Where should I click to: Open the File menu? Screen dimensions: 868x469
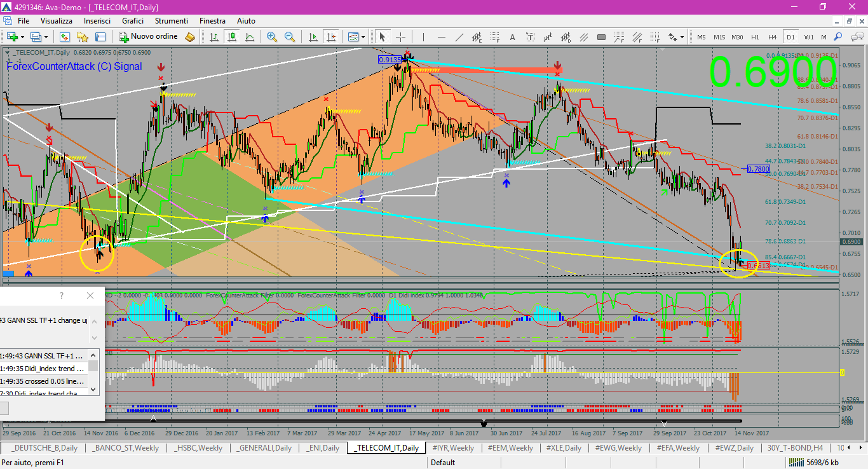(x=24, y=21)
